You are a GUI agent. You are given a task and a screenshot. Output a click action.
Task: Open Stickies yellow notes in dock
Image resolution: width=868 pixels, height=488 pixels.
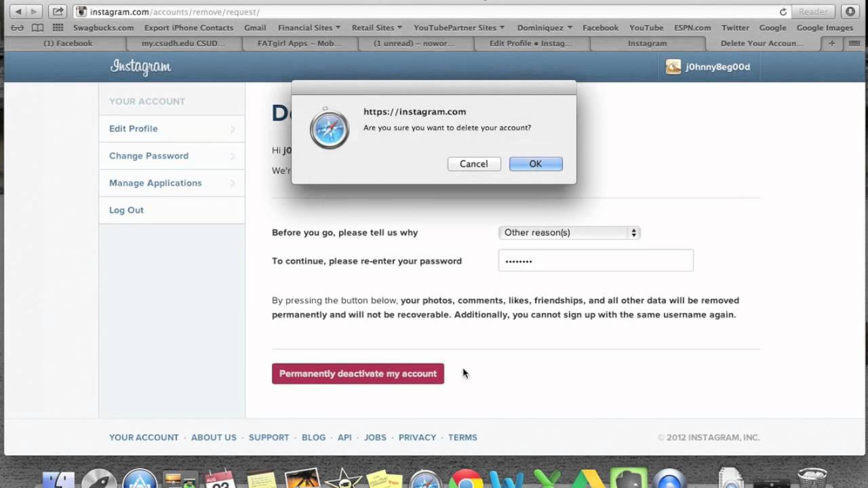pyautogui.click(x=384, y=479)
